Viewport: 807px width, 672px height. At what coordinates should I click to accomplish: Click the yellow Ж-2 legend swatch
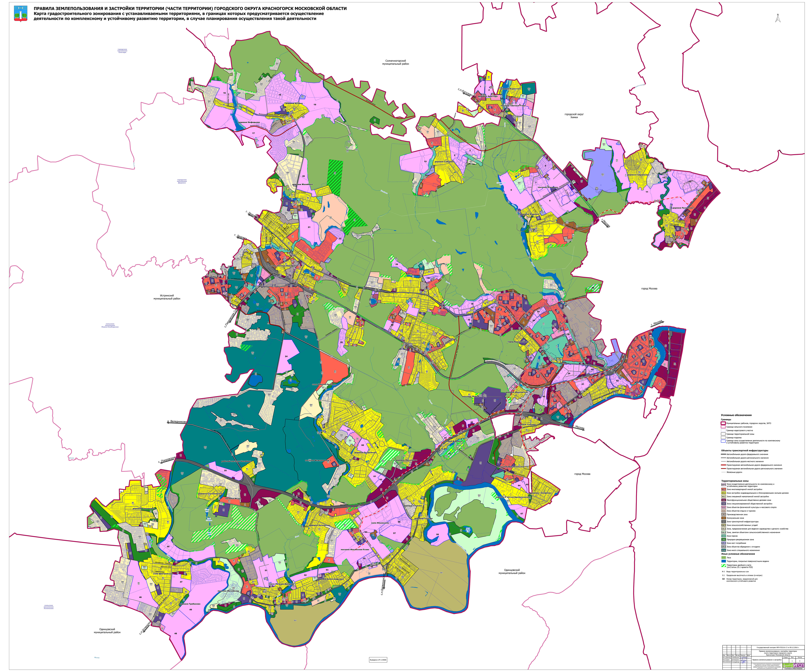[x=724, y=493]
